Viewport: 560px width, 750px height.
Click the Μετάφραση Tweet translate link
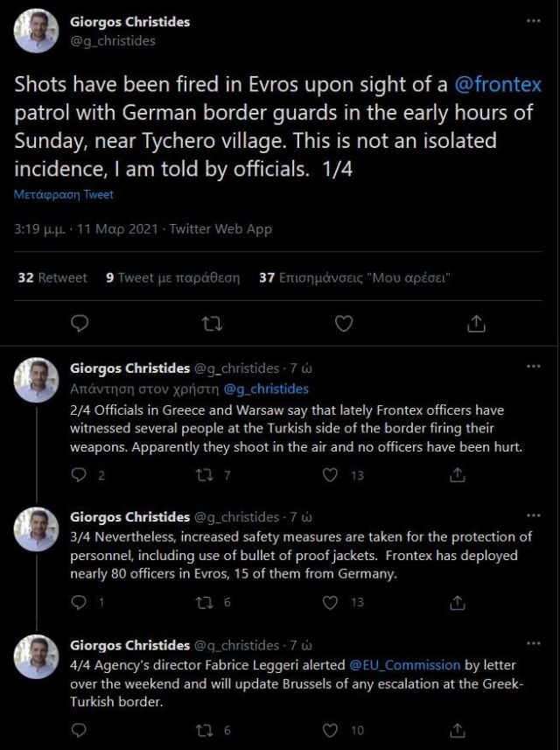pyautogui.click(x=63, y=194)
